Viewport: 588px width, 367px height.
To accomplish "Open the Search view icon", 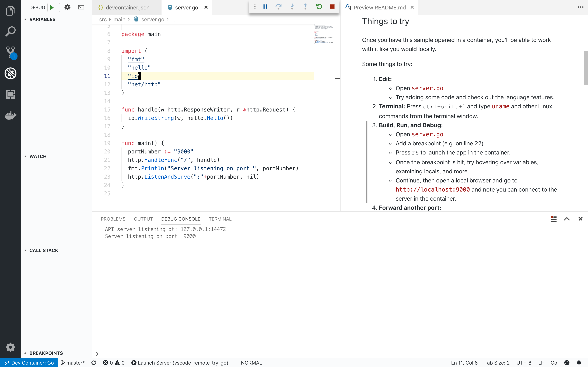I will point(10,32).
